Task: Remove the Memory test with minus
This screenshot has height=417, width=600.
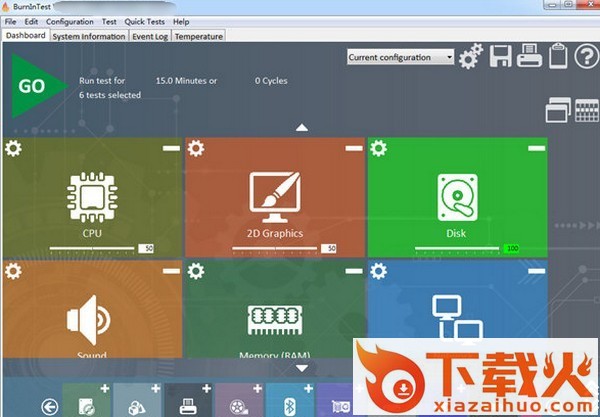Action: click(354, 271)
